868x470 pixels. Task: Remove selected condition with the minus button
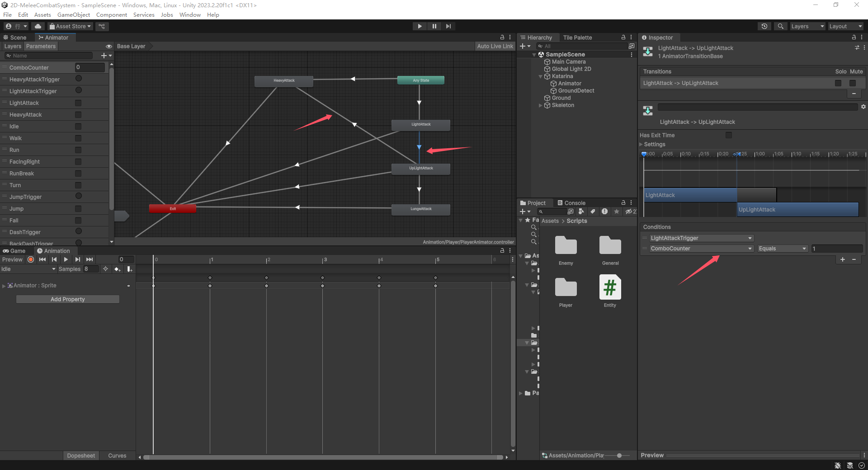click(854, 259)
